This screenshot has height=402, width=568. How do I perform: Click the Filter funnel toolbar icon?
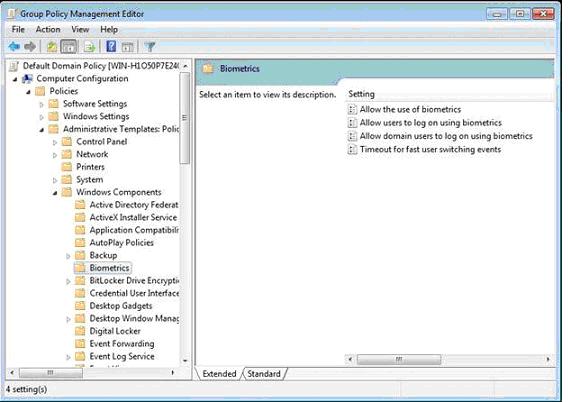click(x=149, y=46)
